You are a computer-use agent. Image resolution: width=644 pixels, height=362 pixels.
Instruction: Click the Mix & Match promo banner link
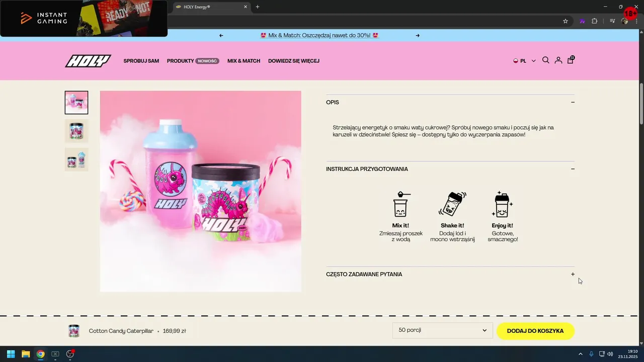(319, 36)
